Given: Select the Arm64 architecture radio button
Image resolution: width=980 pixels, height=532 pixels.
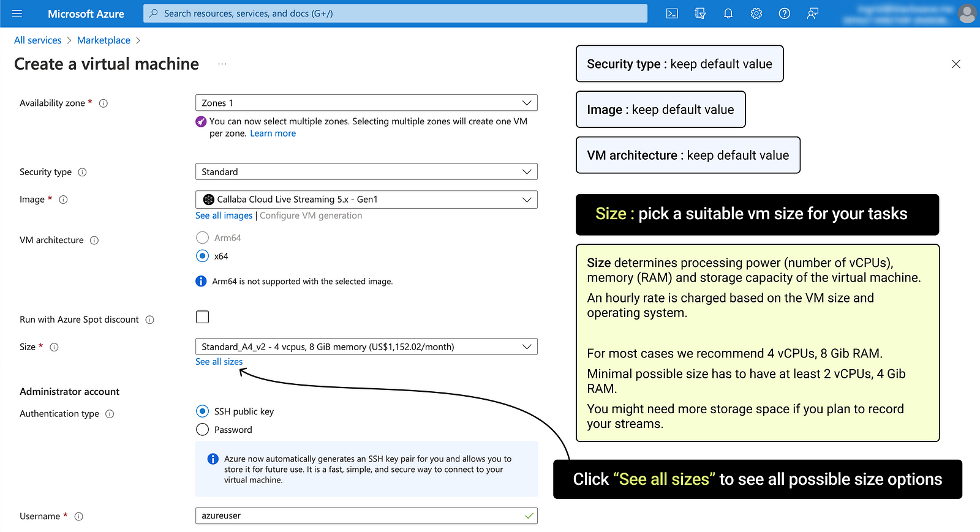Looking at the screenshot, I should 202,238.
